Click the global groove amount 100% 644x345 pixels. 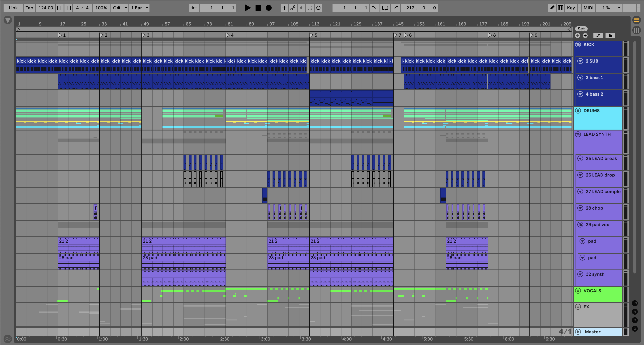point(101,8)
